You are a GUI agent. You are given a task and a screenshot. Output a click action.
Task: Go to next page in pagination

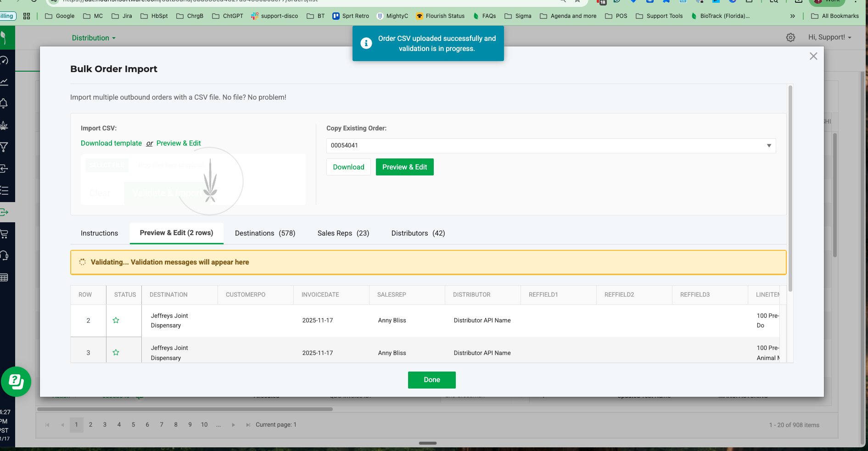tap(233, 425)
